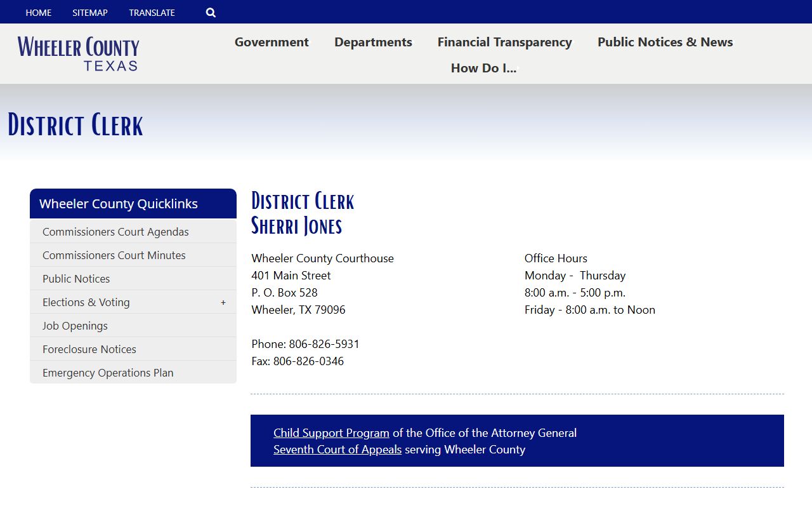Click the Office Hours label
Viewport: 812px width, 508px height.
tap(556, 258)
